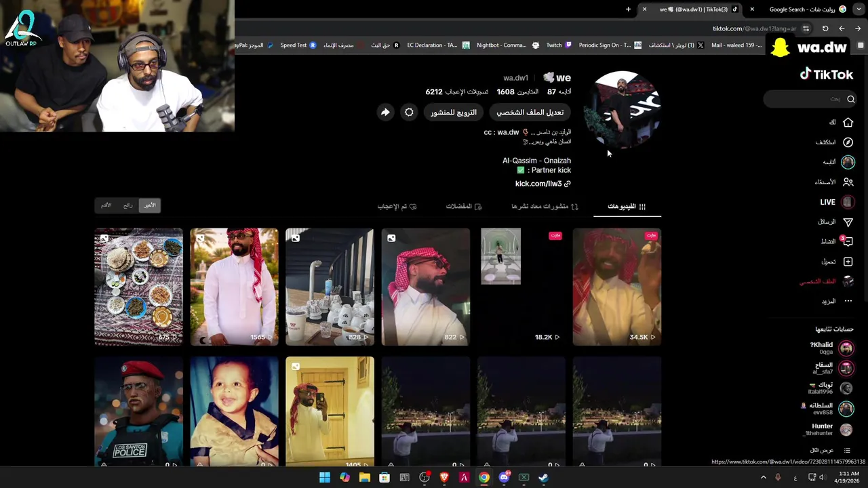Open the kick.com/llw3 profile link
The image size is (868, 488).
[542, 184]
